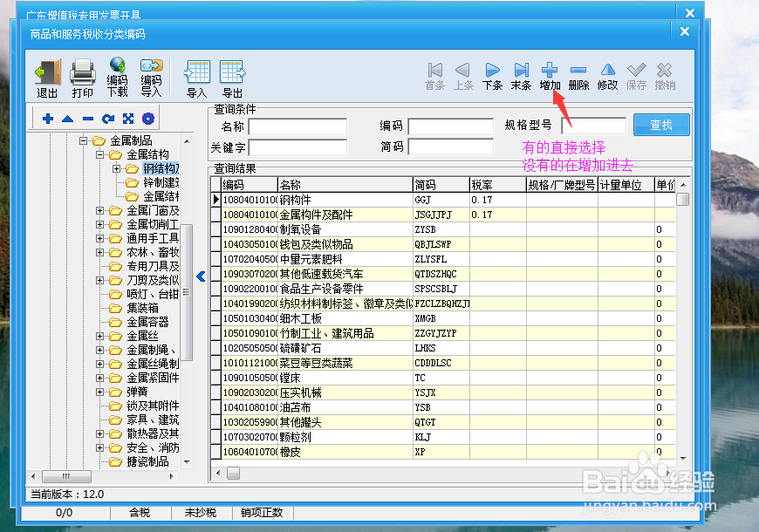The height and width of the screenshot is (532, 759).
Task: Expand the 金属丝 tree node
Action: tap(99, 336)
